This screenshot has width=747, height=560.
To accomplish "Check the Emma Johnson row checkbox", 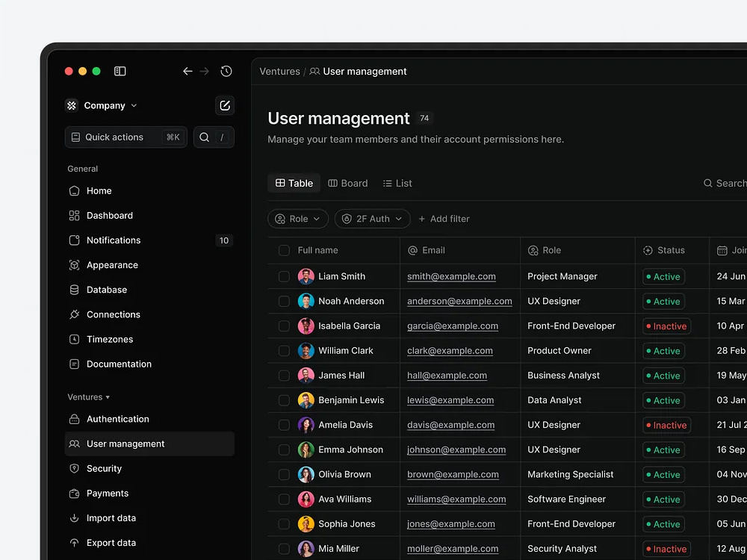I will coord(284,450).
